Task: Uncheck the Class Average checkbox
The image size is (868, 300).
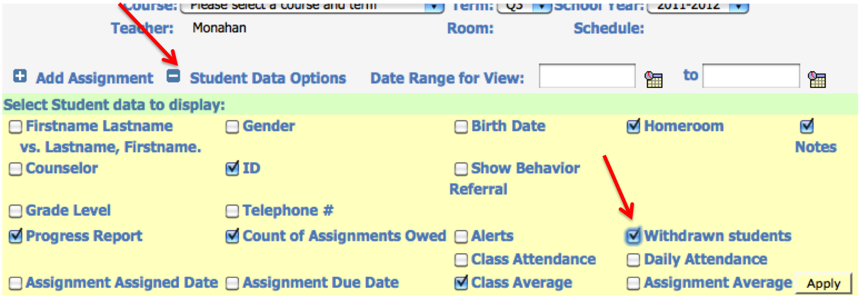Action: [x=461, y=283]
